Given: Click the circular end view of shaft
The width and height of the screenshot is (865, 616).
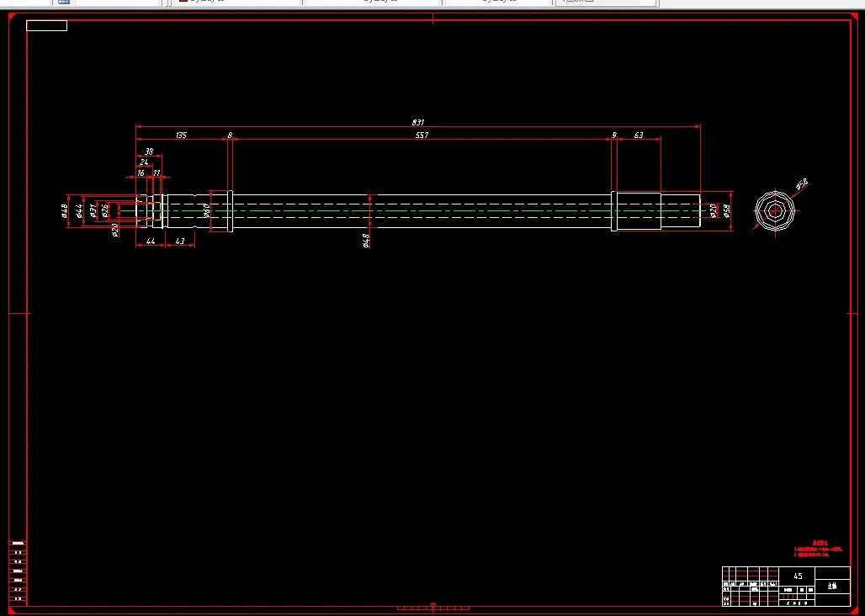Looking at the screenshot, I should (775, 210).
